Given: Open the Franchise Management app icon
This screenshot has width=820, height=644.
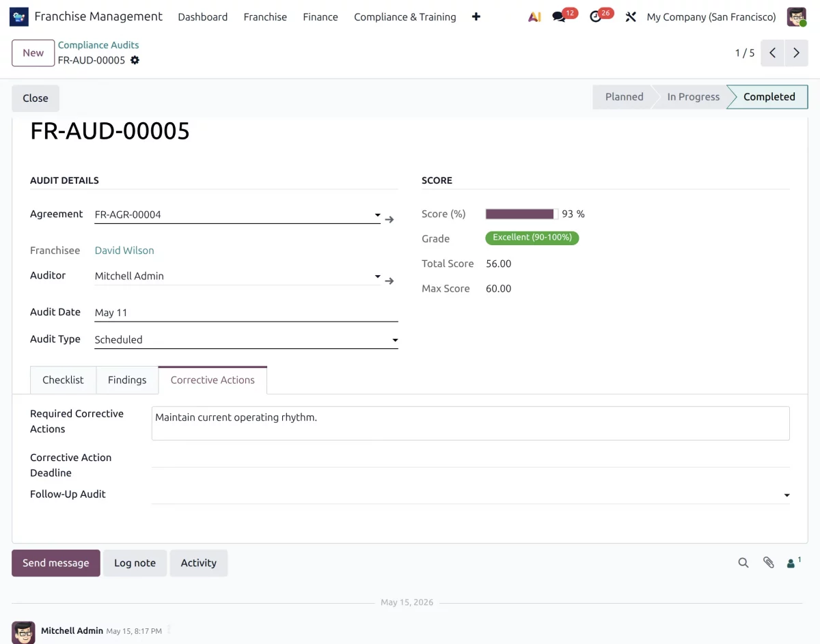Looking at the screenshot, I should click(19, 16).
